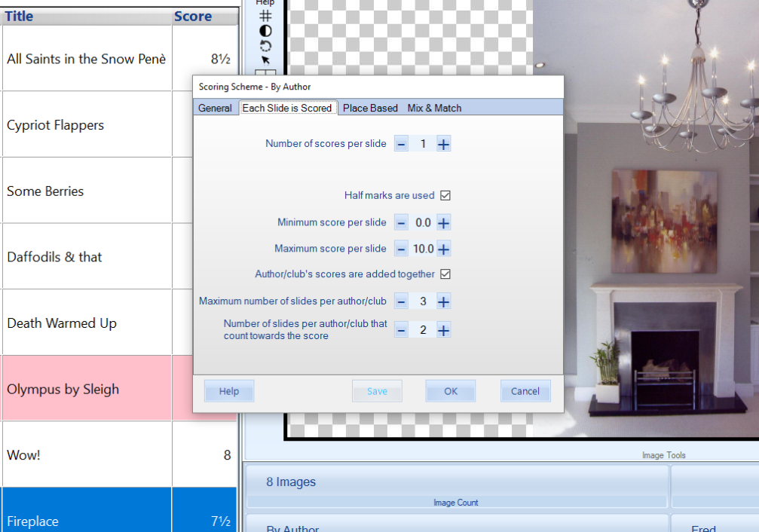Toggle the grid overlay icon
This screenshot has width=759, height=532.
[265, 16]
